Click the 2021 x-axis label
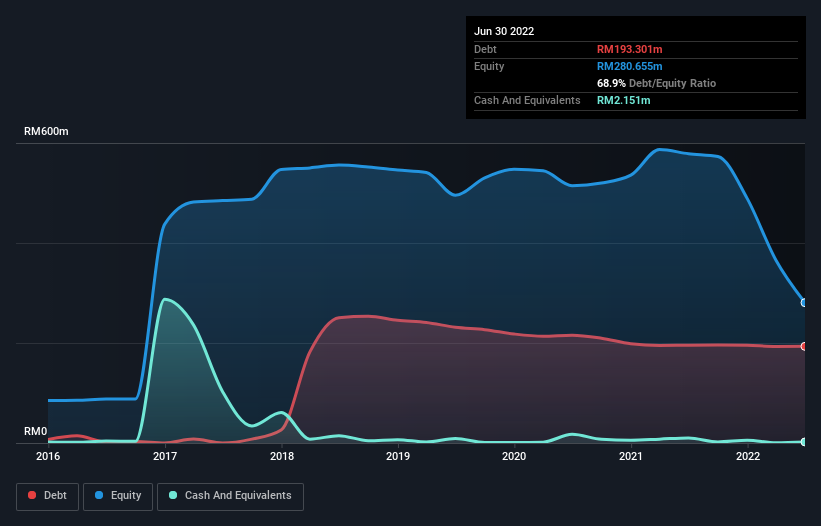The image size is (821, 526). (x=631, y=456)
